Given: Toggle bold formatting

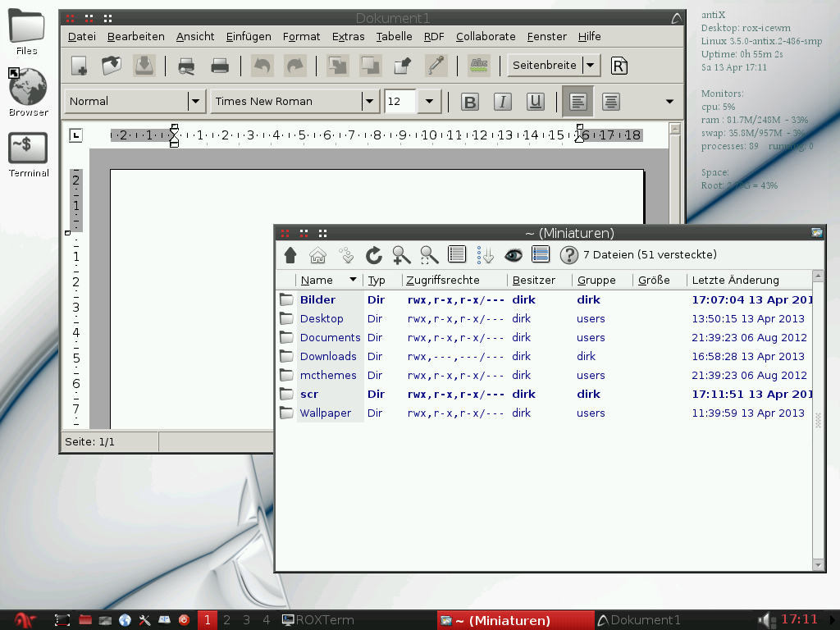Looking at the screenshot, I should (470, 102).
